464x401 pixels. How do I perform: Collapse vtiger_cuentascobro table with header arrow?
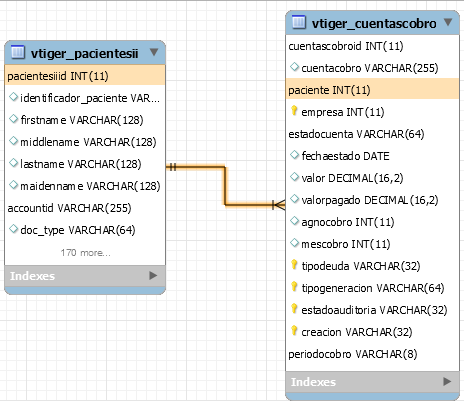click(448, 22)
